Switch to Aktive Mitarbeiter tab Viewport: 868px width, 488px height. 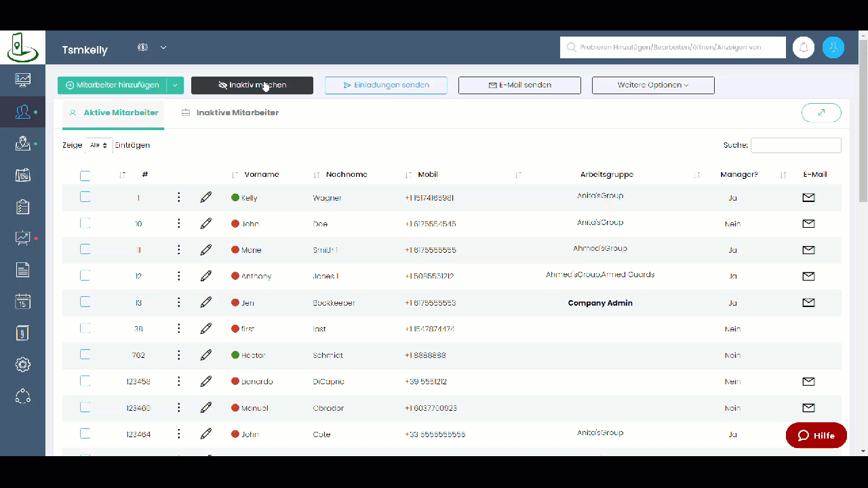pos(114,113)
